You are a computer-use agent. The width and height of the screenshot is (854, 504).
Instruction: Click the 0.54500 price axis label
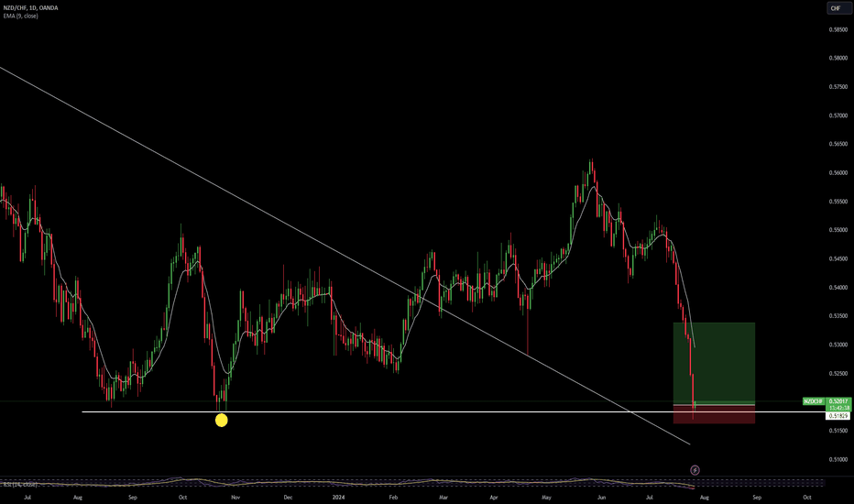pyautogui.click(x=838, y=258)
